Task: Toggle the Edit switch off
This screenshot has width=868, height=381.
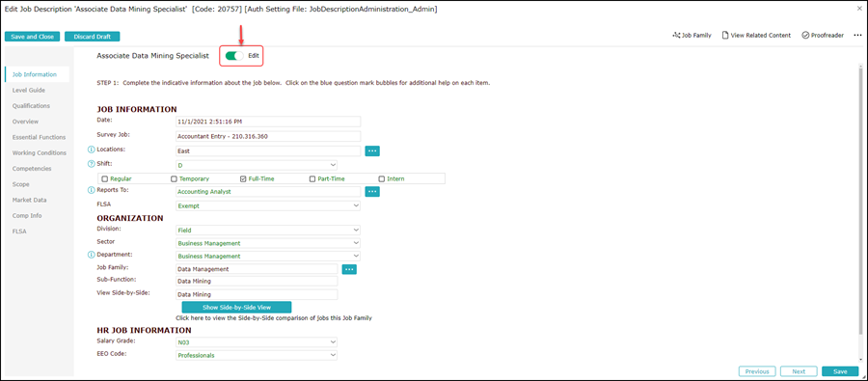Action: 234,56
